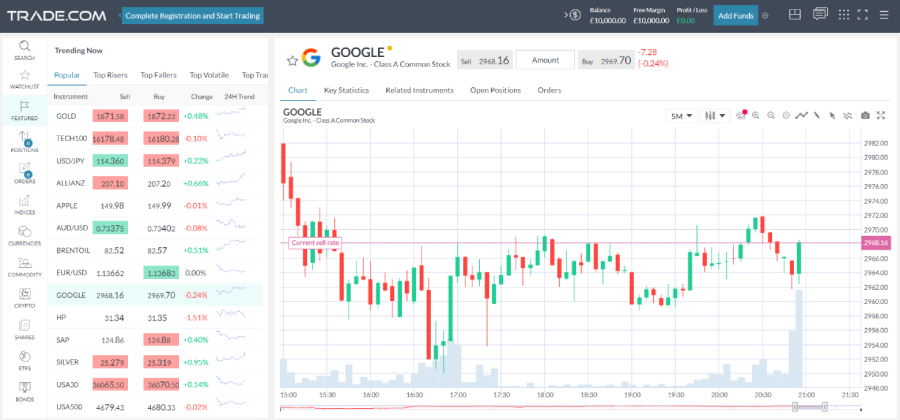900x420 pixels.
Task: Open the apps dots grid in header
Action: coord(844,15)
